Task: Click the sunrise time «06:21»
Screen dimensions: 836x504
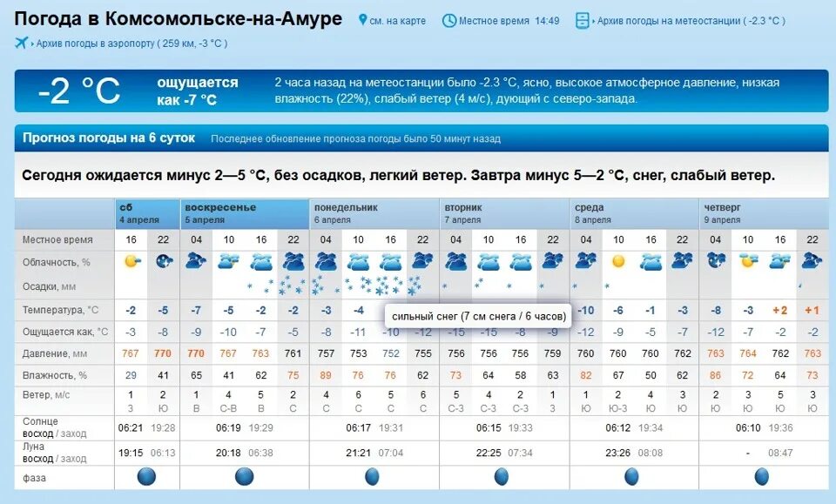Action: coord(131,427)
